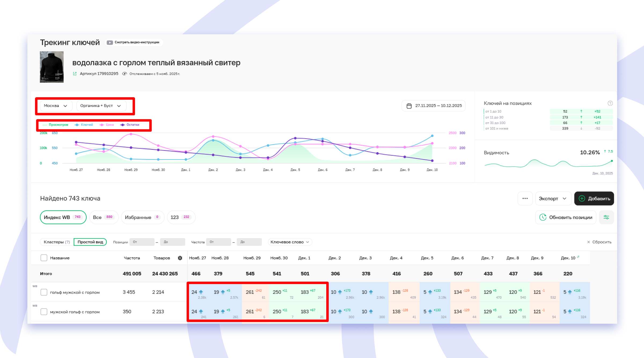Image resolution: width=644 pixels, height=358 pixels.
Task: Open the three dots more menu
Action: coord(525,199)
